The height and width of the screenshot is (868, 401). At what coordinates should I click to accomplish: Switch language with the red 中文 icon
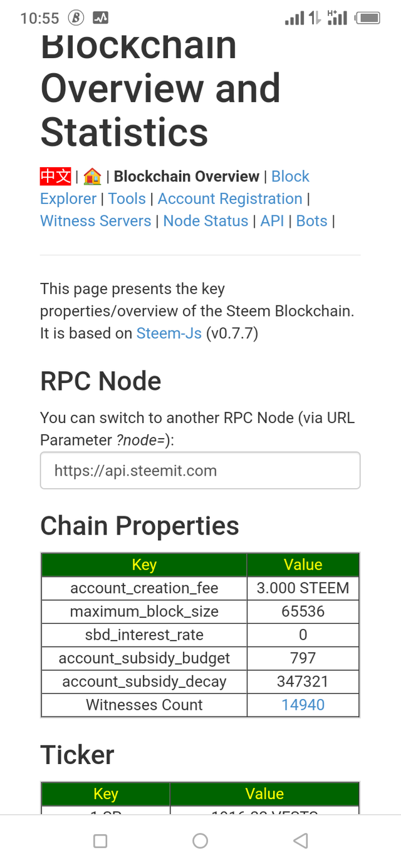(x=56, y=176)
